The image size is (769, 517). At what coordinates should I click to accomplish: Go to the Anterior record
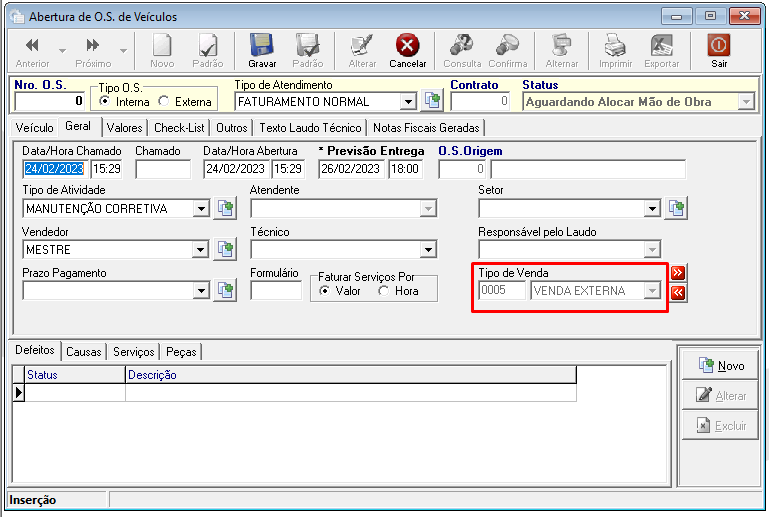[x=32, y=51]
